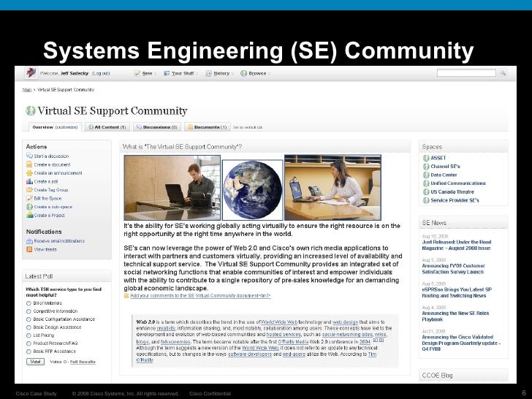Click document icon beside Add your comments link
Screen dimensions: 532x399
pyautogui.click(x=126, y=295)
